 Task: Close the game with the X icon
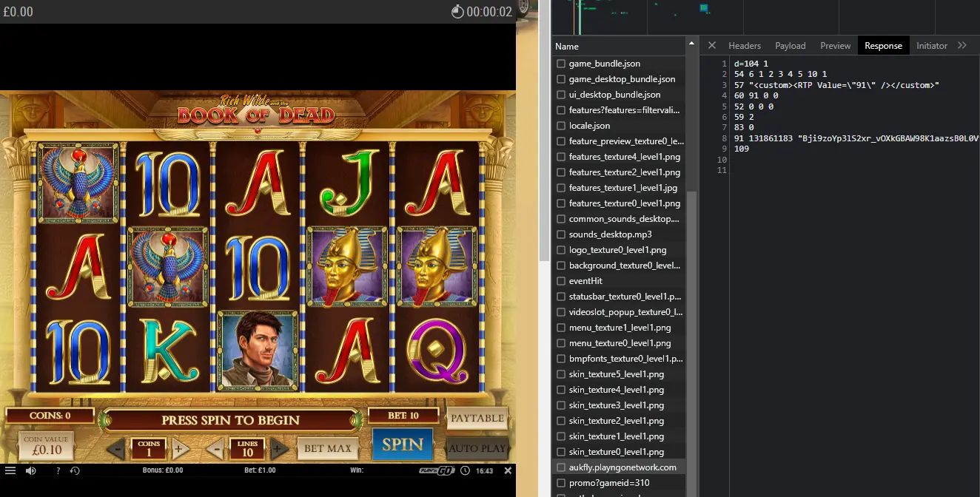coord(508,470)
